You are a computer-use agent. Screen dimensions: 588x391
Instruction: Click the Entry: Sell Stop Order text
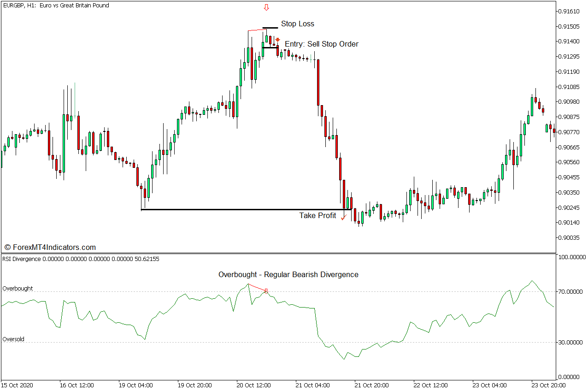coord(321,44)
